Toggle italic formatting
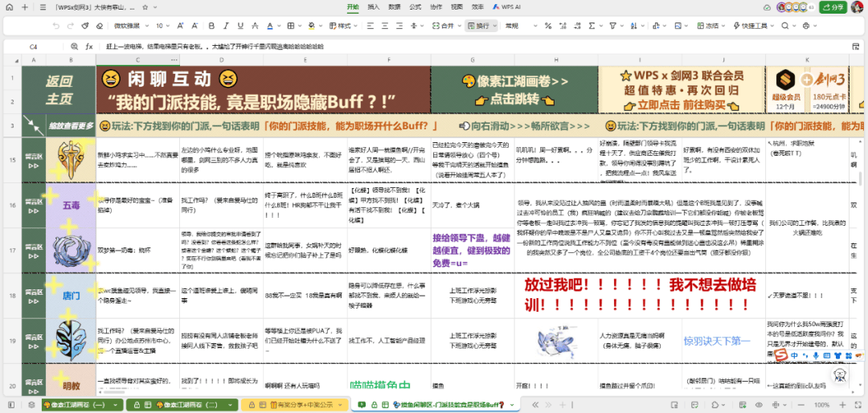This screenshot has width=868, height=413. coord(226,26)
